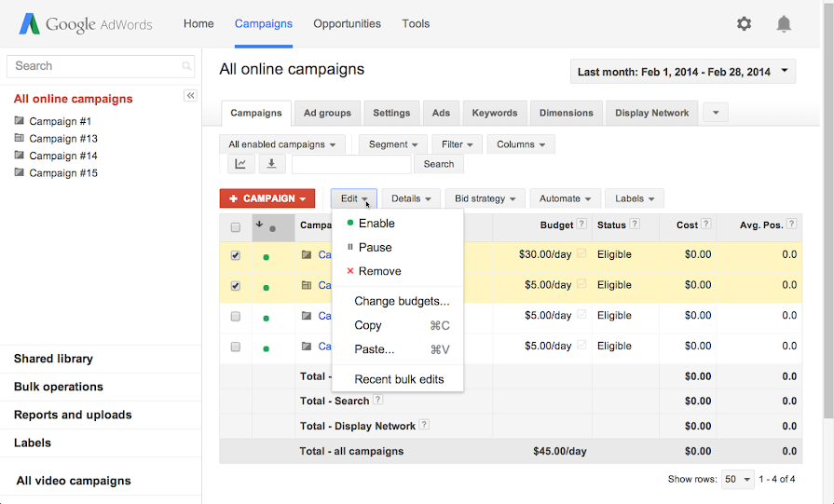Click the download report icon
834x504 pixels.
tap(271, 164)
